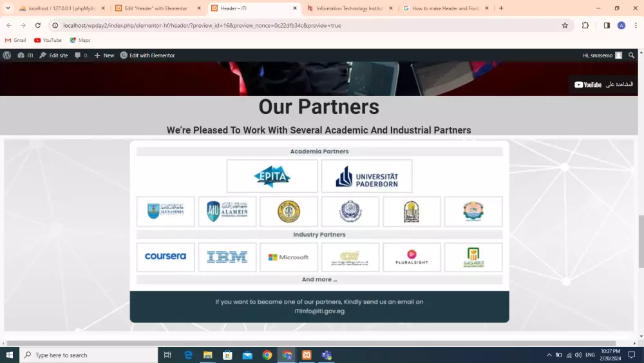Open the XAMPP icon on taskbar
Viewport: 644px width, 363px height.
307,355
